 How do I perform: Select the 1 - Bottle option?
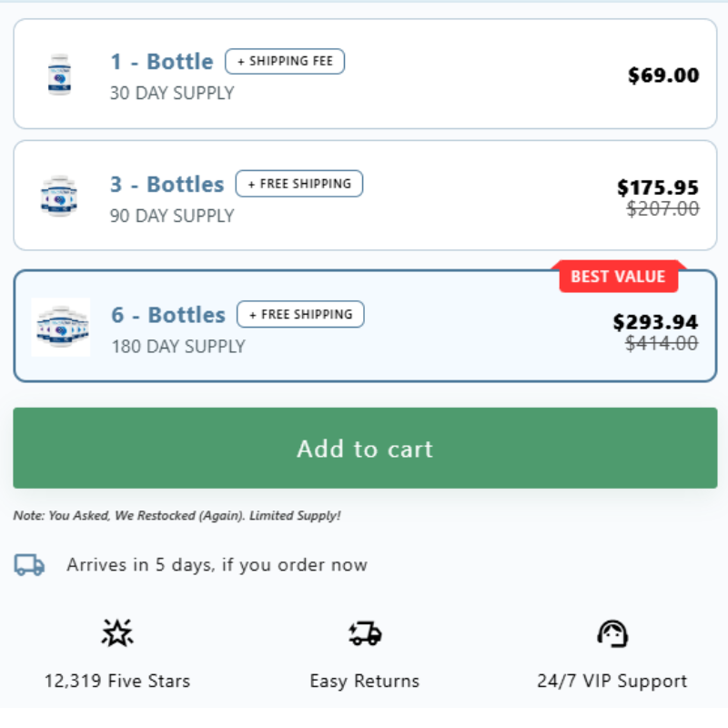365,74
